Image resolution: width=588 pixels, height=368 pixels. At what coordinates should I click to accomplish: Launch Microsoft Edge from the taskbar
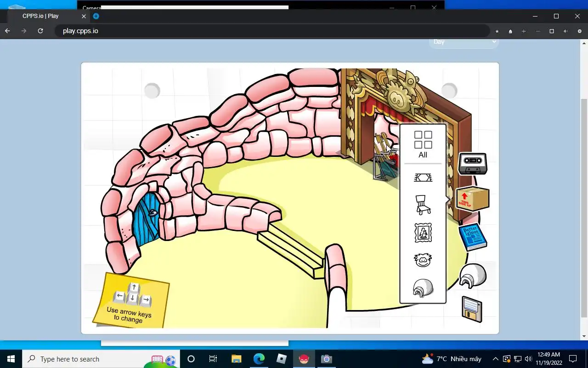259,359
